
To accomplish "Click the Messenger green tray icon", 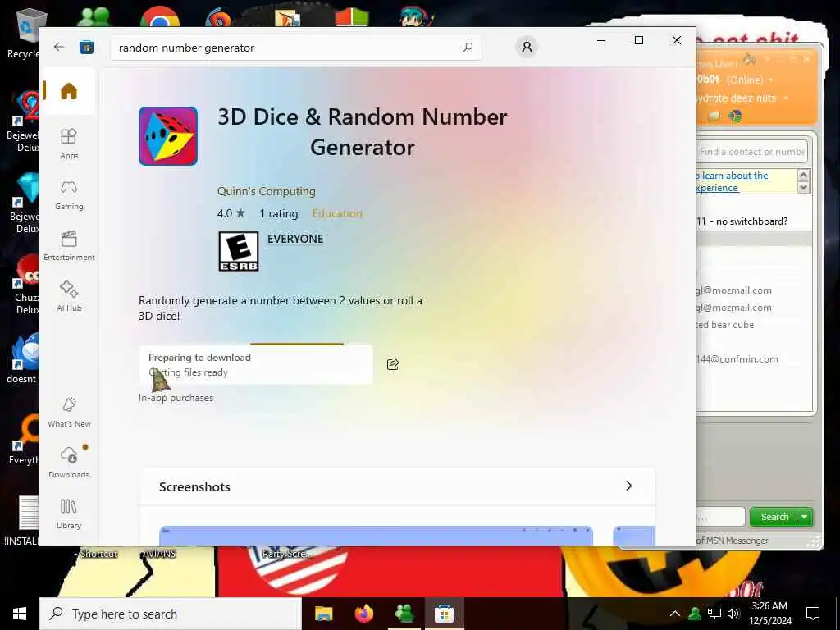I will point(695,614).
